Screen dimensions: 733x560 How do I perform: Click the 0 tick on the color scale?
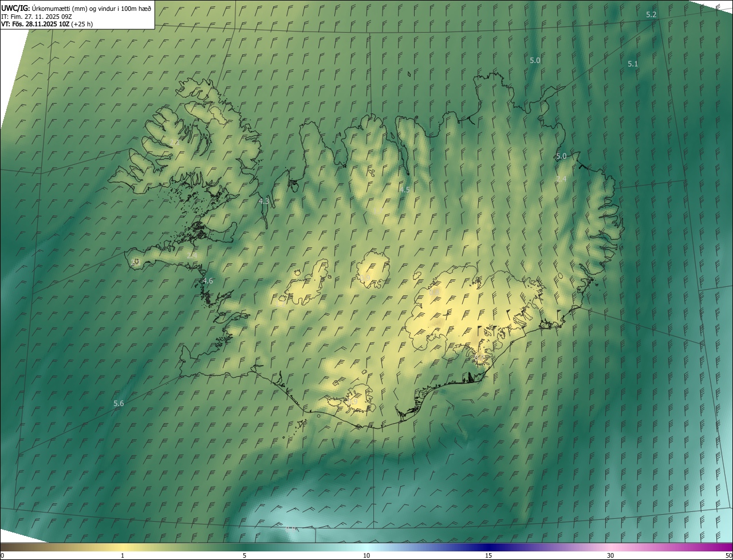pyautogui.click(x=2, y=555)
